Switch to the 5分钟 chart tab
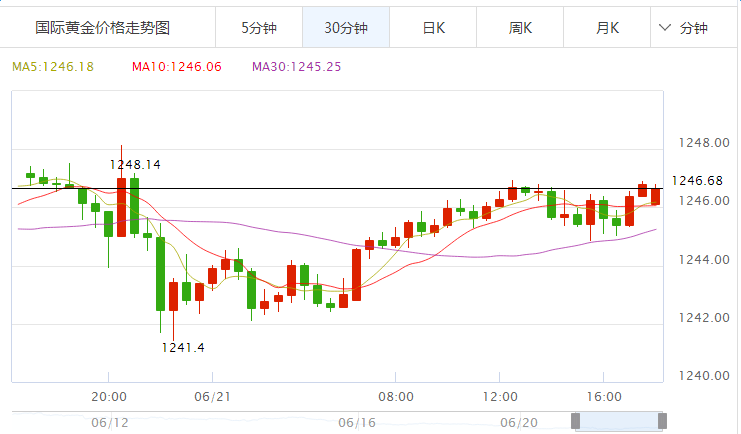Image resolution: width=741 pixels, height=434 pixels. pyautogui.click(x=258, y=28)
